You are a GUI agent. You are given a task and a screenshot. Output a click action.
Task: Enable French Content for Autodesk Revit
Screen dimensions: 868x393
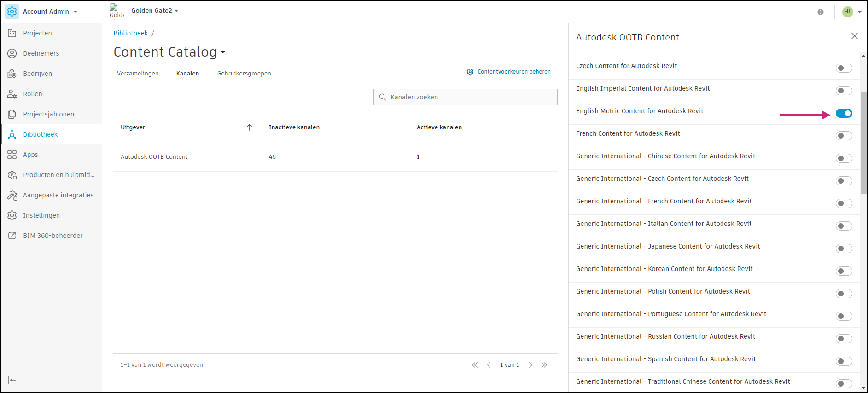pyautogui.click(x=844, y=136)
